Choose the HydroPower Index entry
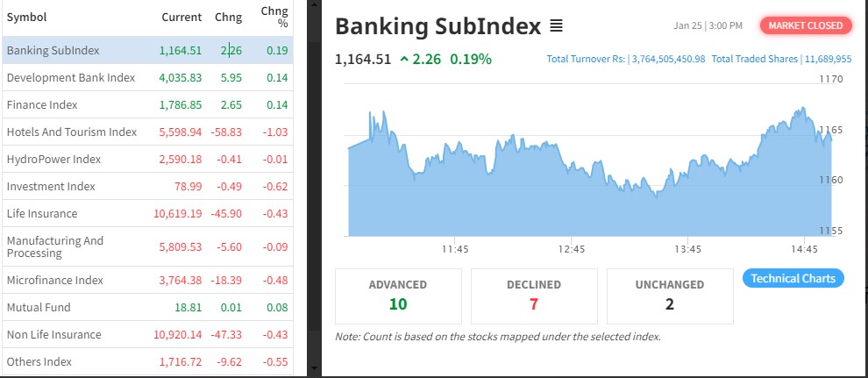Viewport: 868px width, 378px height. (53, 159)
